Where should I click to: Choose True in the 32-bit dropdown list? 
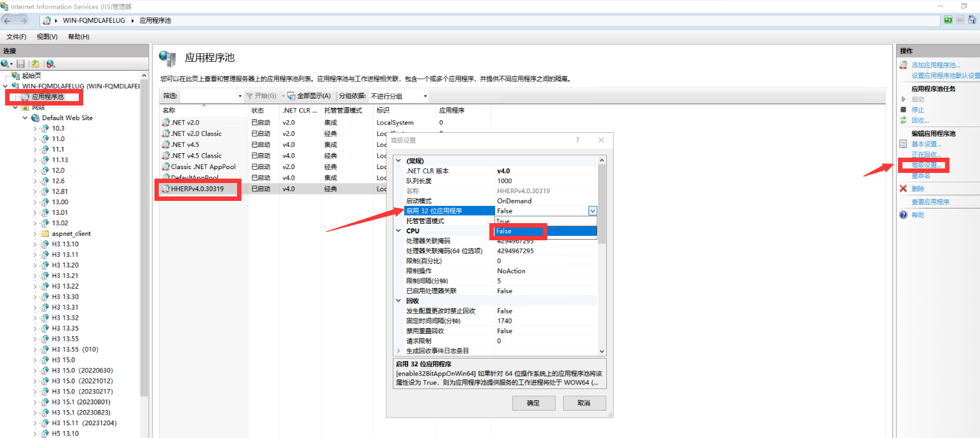coord(503,221)
